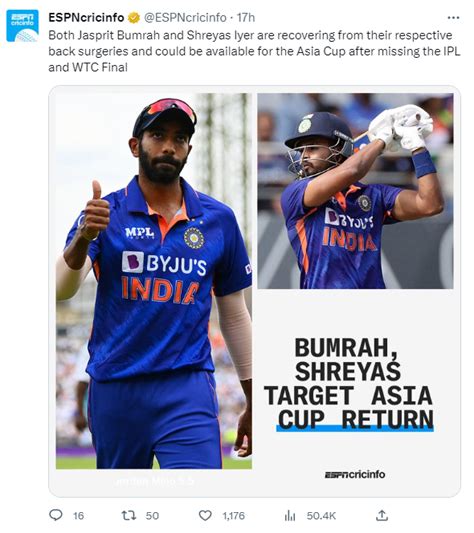The width and height of the screenshot is (474, 533).
Task: Open the three-dot more options menu
Action: pyautogui.click(x=453, y=18)
